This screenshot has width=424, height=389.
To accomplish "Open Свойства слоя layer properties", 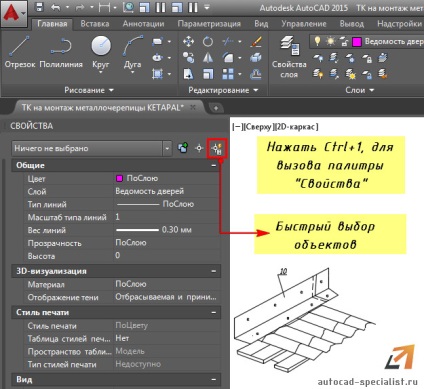I will pos(289,57).
